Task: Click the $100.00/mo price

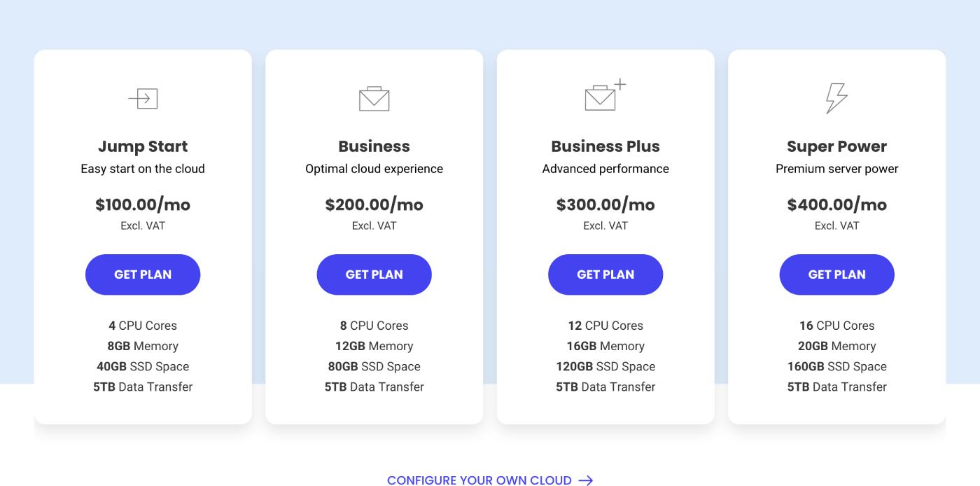Action: click(143, 204)
